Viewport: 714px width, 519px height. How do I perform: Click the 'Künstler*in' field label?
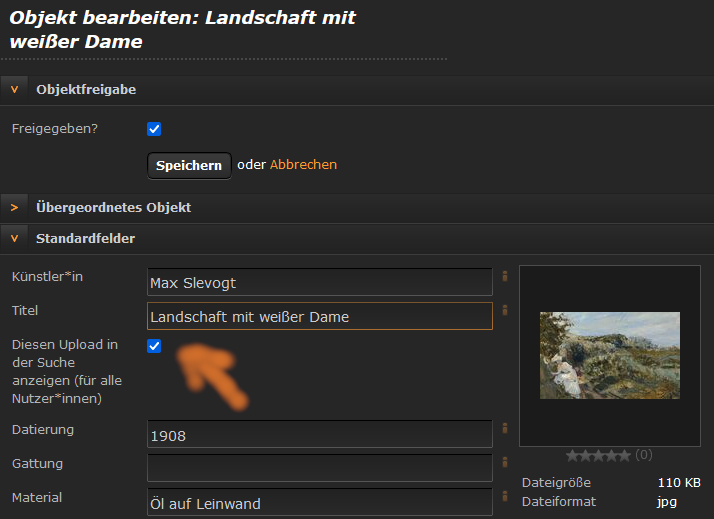click(47, 277)
